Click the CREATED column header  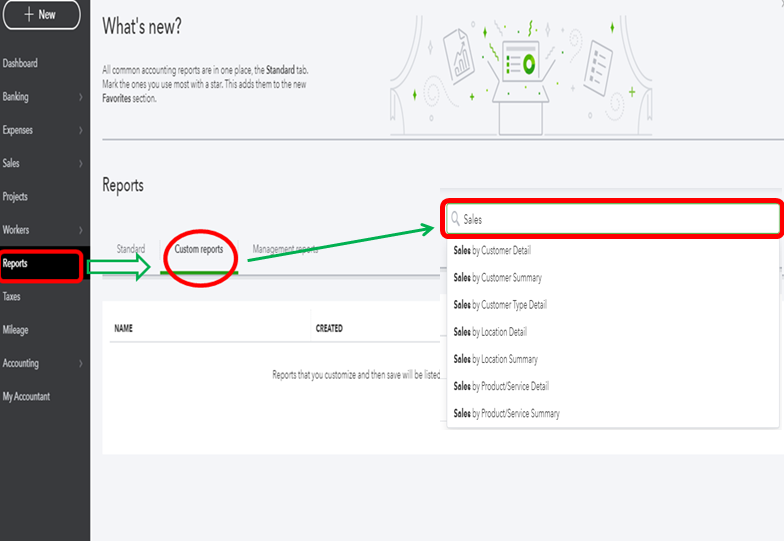(329, 328)
